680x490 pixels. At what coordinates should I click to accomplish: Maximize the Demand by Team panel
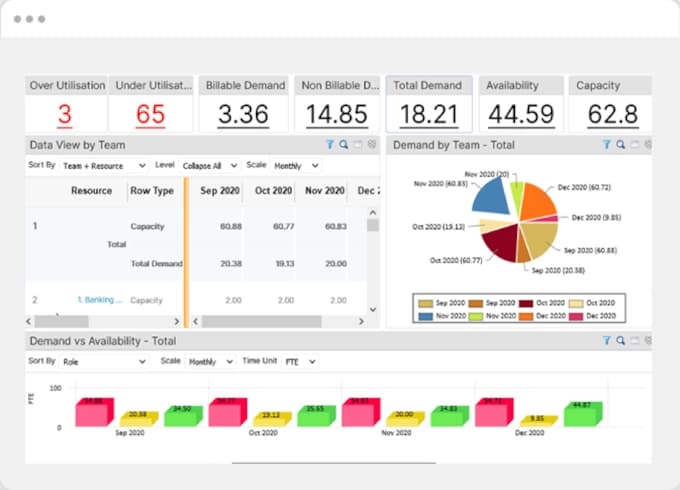click(635, 145)
